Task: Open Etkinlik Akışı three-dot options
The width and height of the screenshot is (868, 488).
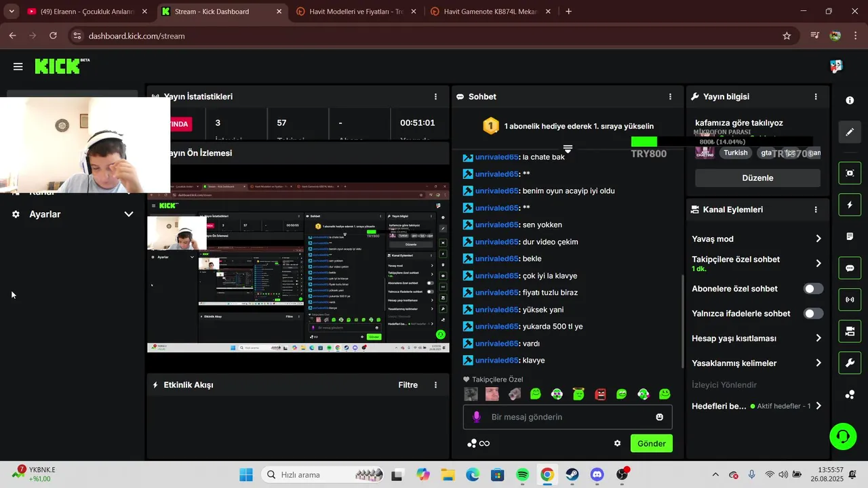Action: [435, 385]
